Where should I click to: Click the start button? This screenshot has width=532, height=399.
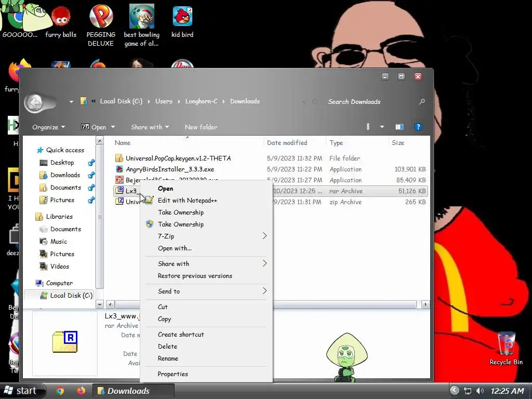pos(22,391)
